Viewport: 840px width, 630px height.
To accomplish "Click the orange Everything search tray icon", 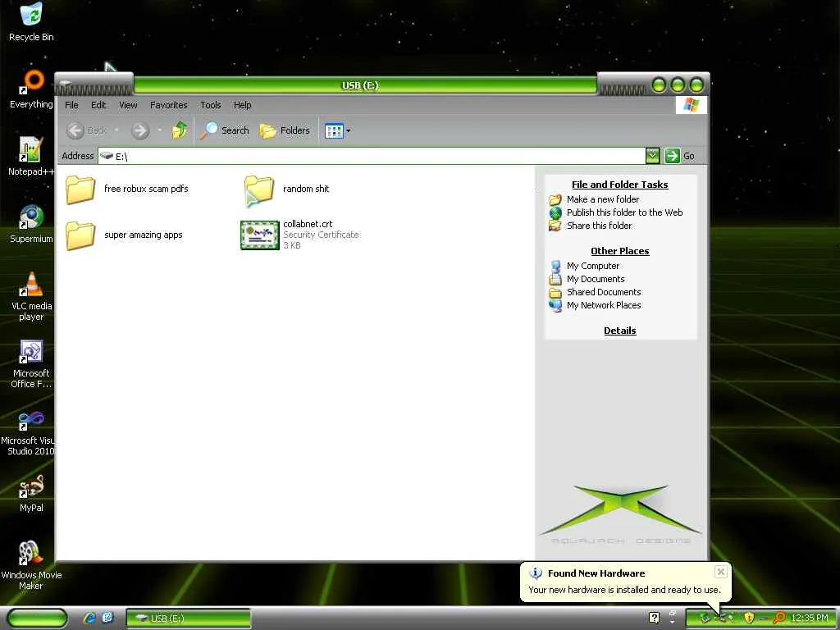I will [779, 619].
